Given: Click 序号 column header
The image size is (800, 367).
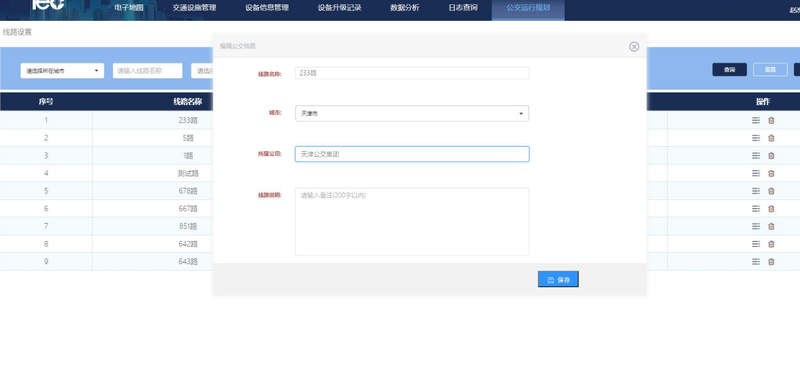Looking at the screenshot, I should point(46,102).
